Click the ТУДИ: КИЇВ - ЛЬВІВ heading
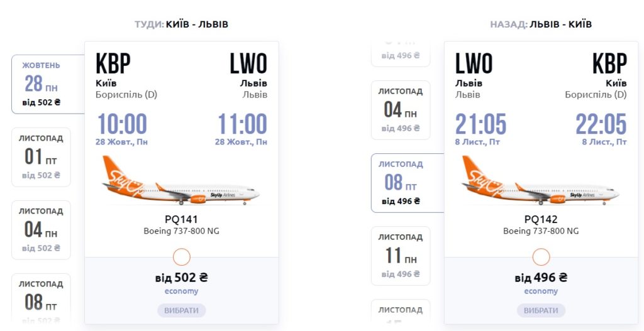644x331 pixels. click(x=181, y=24)
